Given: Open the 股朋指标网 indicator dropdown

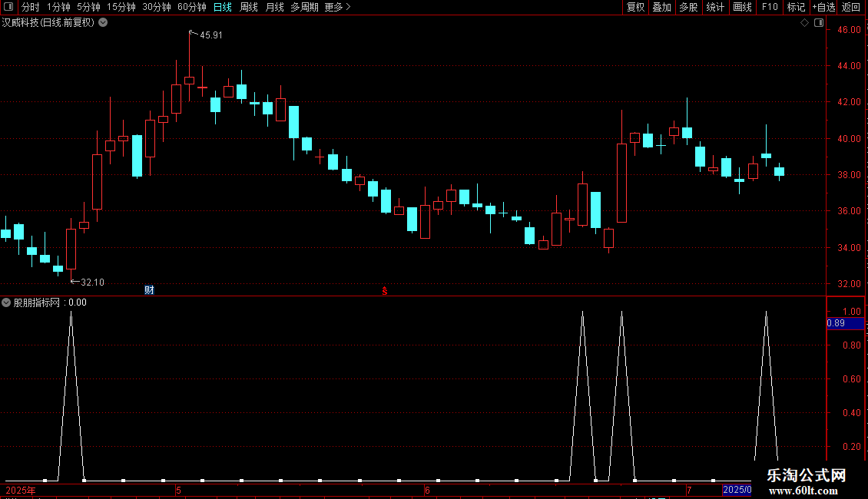Looking at the screenshot, I should click(x=6, y=302).
